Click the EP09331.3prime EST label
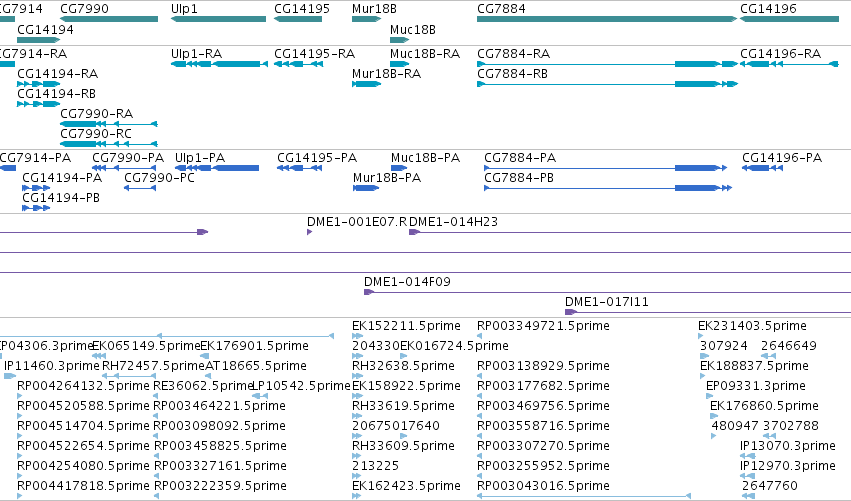The width and height of the screenshot is (851, 501). coord(755,386)
